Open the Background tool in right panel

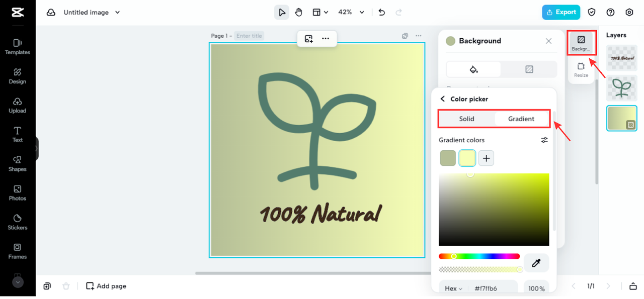pos(581,43)
